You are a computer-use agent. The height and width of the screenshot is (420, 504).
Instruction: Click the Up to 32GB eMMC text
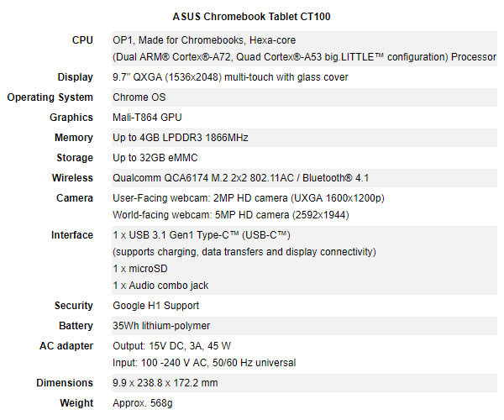(x=157, y=158)
